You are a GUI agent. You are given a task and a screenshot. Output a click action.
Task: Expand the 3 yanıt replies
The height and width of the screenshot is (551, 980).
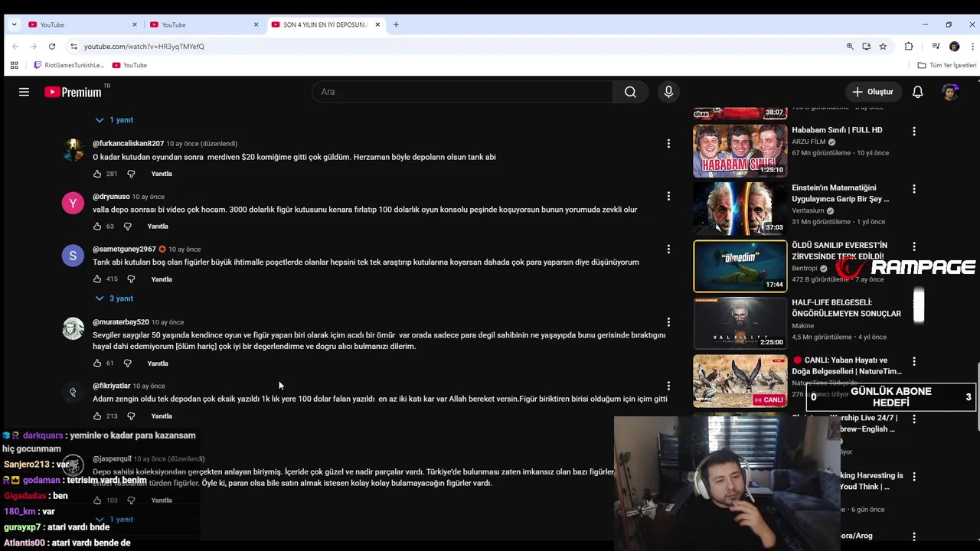114,298
